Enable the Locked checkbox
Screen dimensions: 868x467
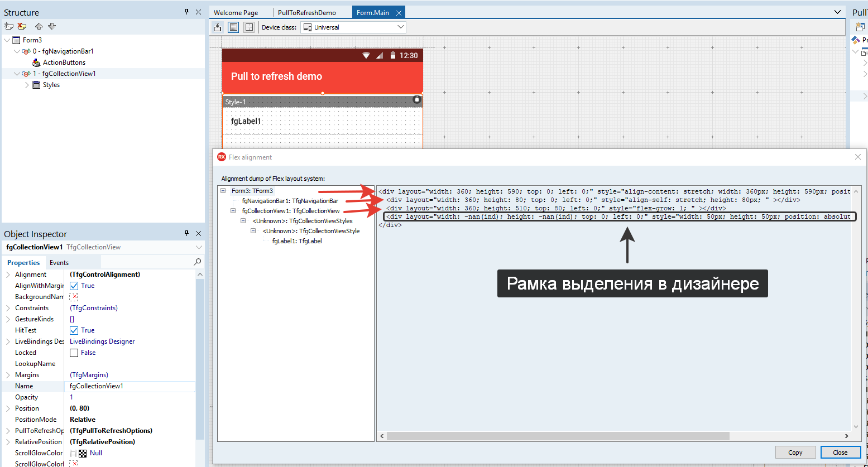[x=74, y=353]
